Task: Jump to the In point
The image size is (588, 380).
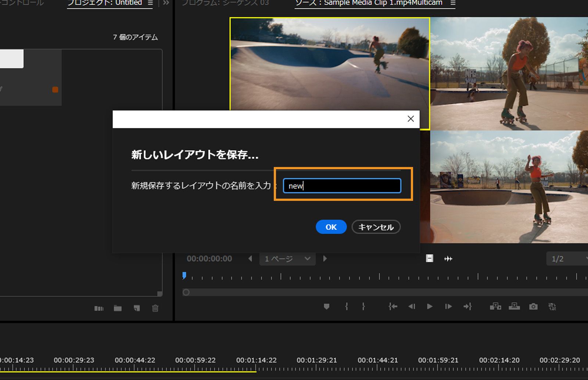Action: click(392, 306)
